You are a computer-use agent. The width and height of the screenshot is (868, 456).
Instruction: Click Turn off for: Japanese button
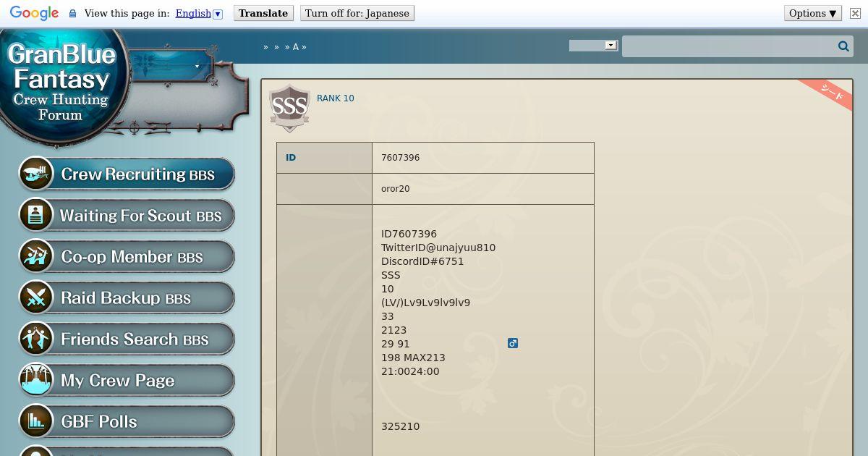coord(357,13)
